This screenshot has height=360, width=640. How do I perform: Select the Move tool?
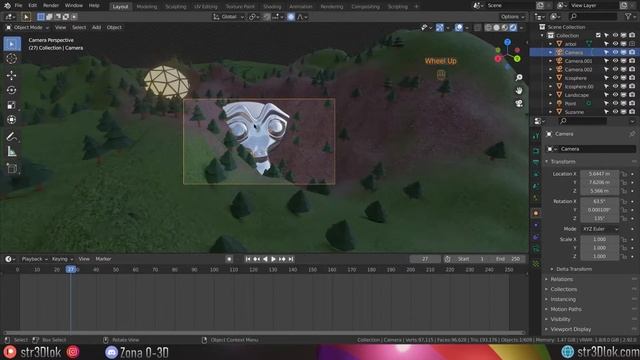(12, 75)
